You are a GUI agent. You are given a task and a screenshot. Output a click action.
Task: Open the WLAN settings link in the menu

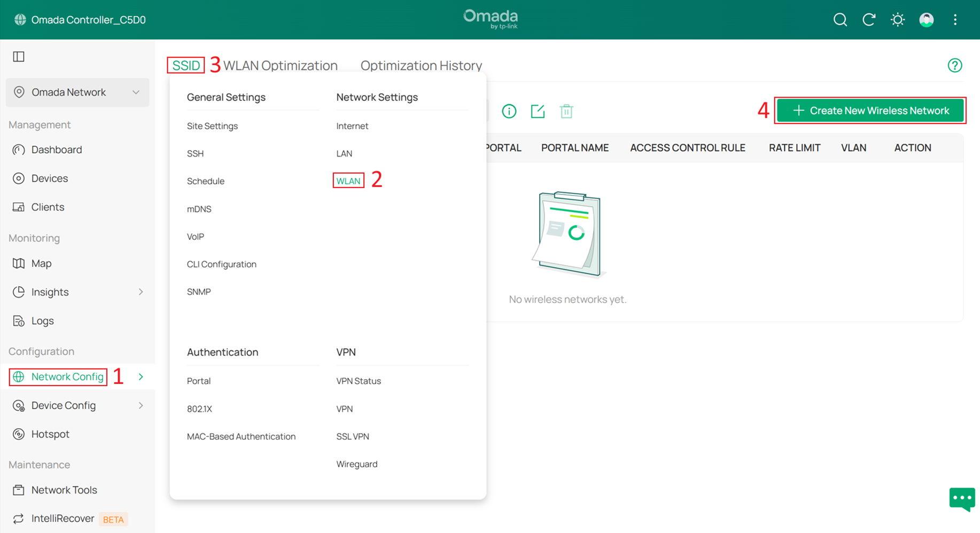click(348, 181)
